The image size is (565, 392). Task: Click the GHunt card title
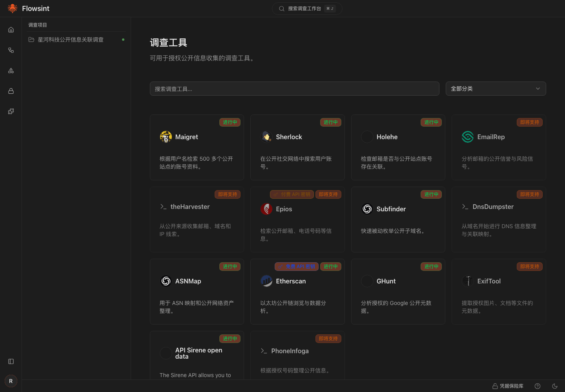(386, 281)
